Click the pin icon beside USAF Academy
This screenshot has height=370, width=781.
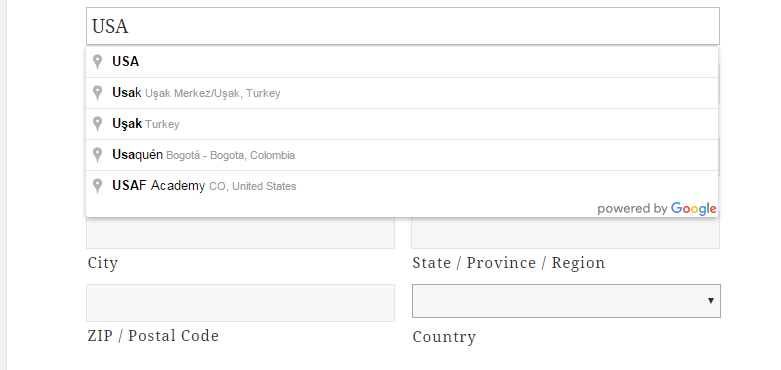pos(98,186)
